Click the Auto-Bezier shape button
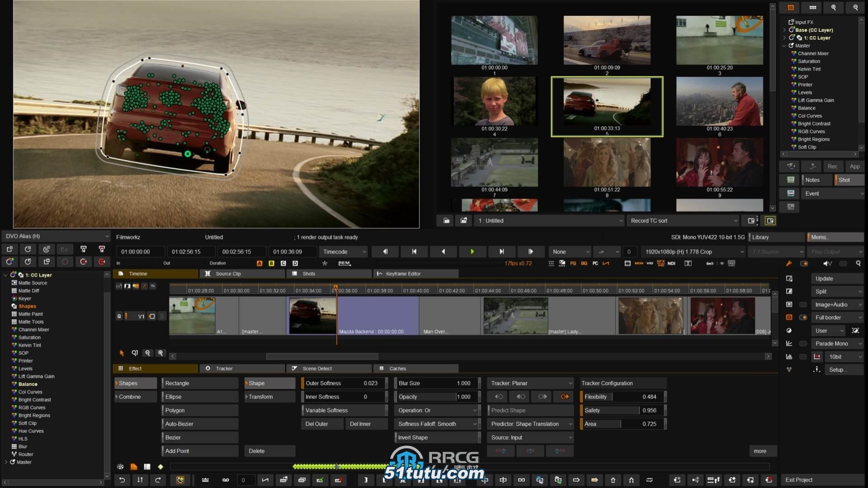Viewport: 868px width, 488px height. pyautogui.click(x=200, y=424)
